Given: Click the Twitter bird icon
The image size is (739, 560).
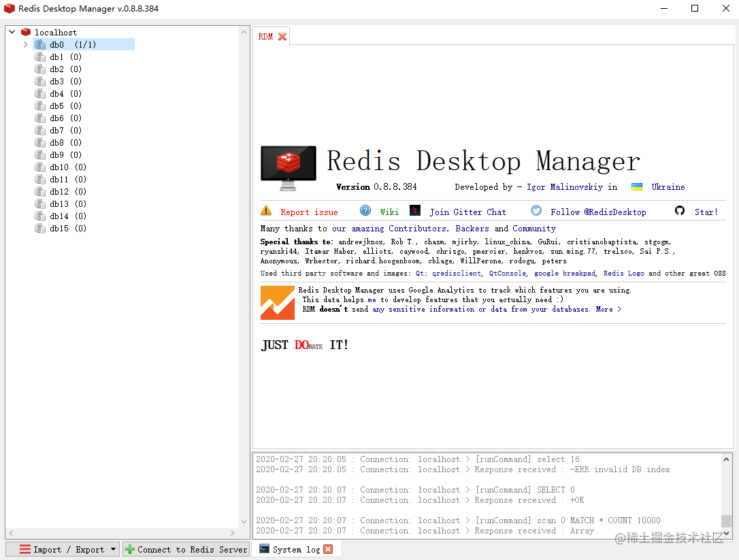Looking at the screenshot, I should [536, 210].
